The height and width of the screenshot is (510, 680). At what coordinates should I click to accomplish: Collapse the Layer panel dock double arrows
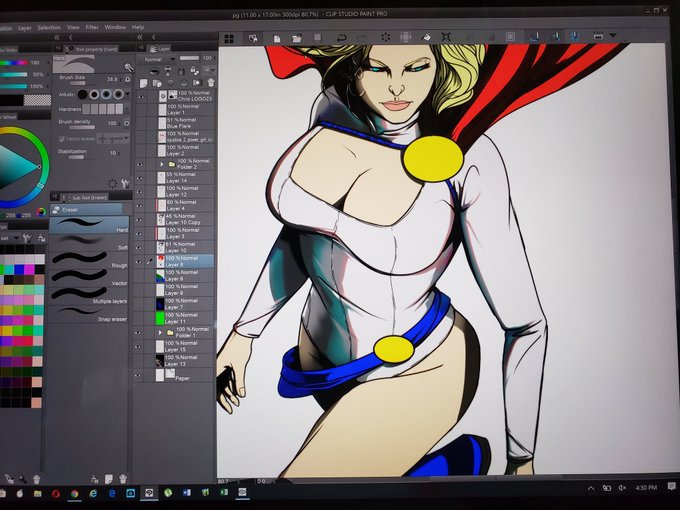[x=140, y=38]
